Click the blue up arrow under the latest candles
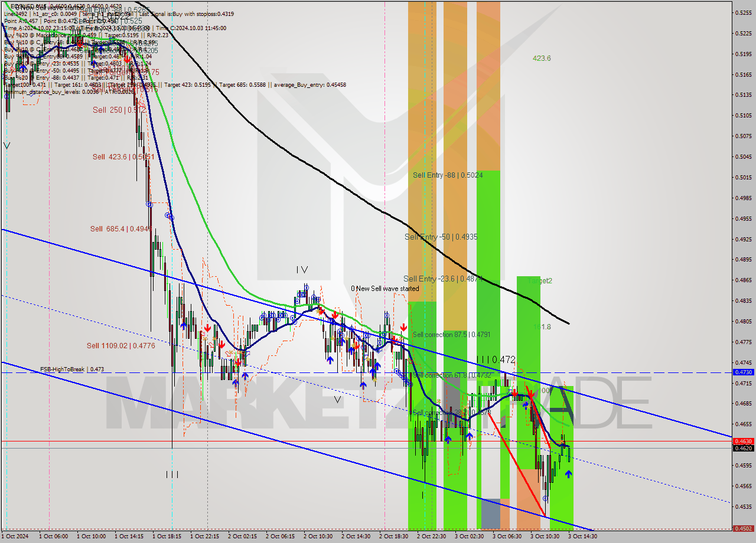 [568, 473]
